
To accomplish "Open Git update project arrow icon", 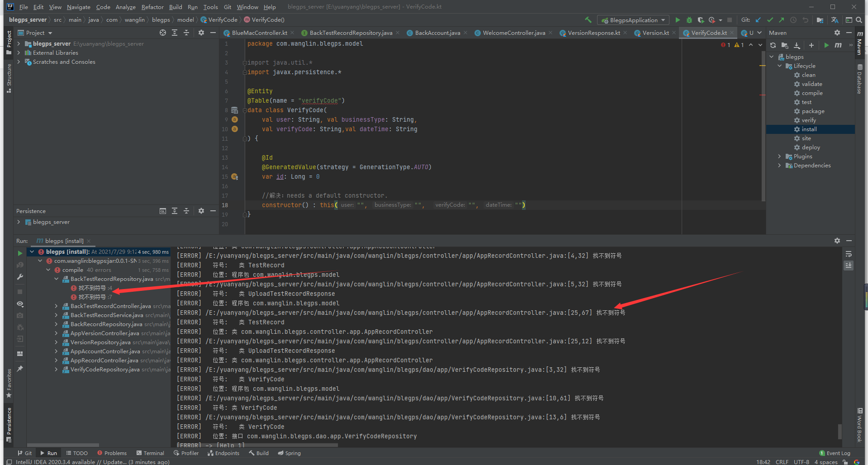I will point(758,20).
